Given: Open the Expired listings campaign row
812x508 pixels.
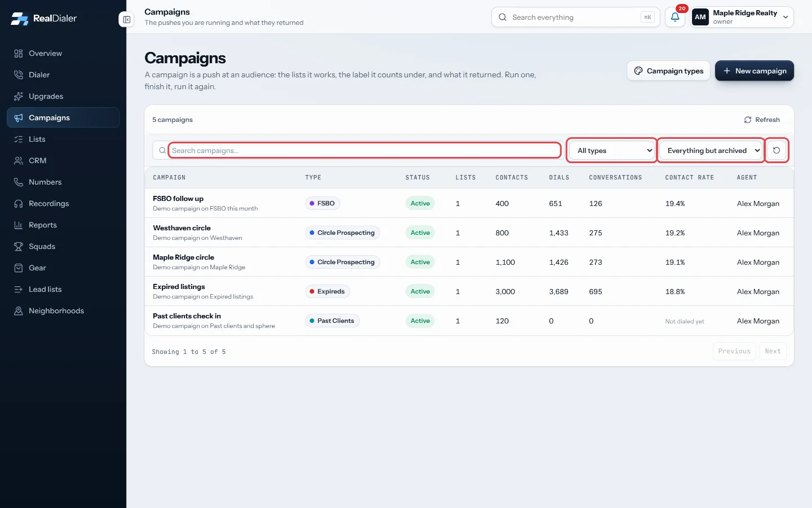Looking at the screenshot, I should point(469,291).
